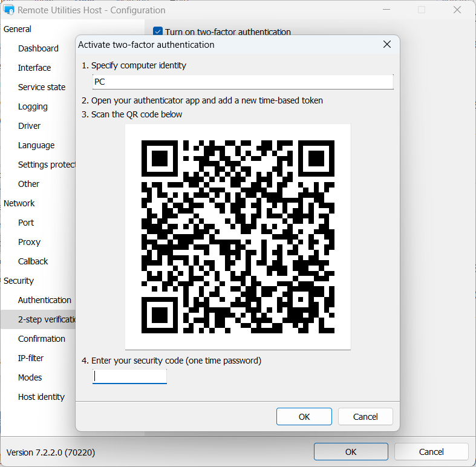Click the main configuration window's Cancel button

pos(431,452)
